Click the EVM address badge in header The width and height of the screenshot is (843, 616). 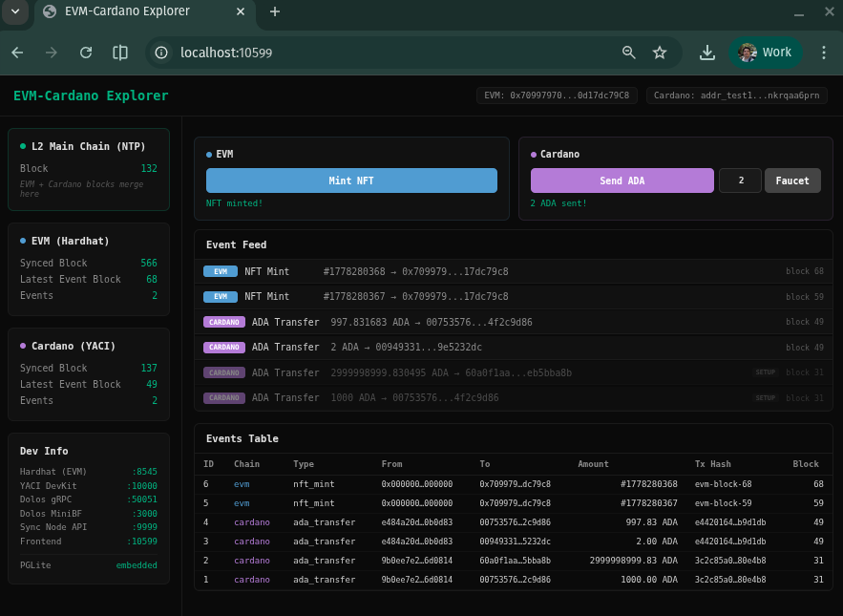[557, 96]
